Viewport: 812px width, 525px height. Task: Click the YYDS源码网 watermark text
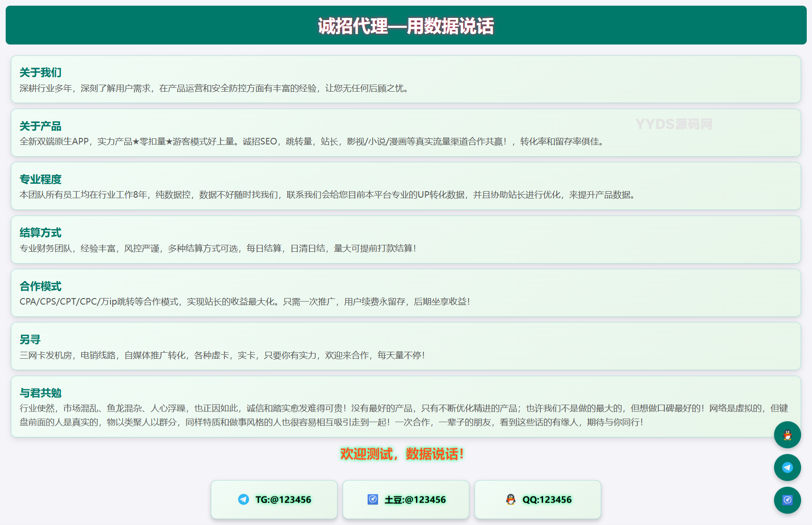point(674,124)
